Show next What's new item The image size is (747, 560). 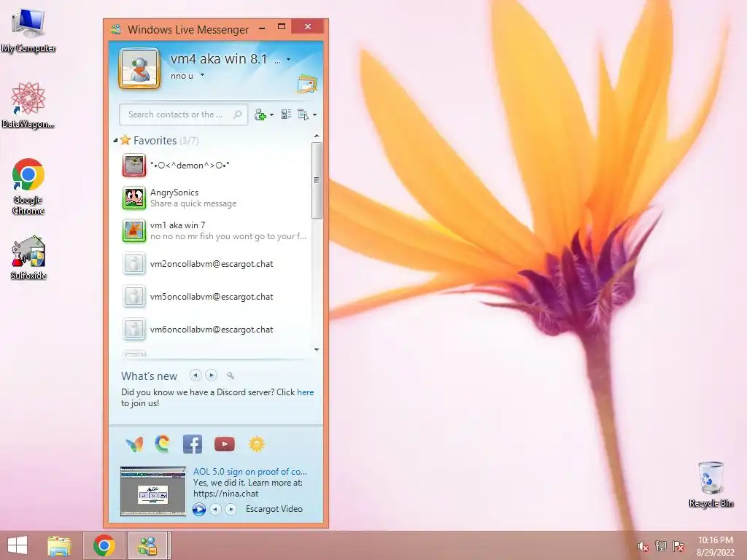211,376
